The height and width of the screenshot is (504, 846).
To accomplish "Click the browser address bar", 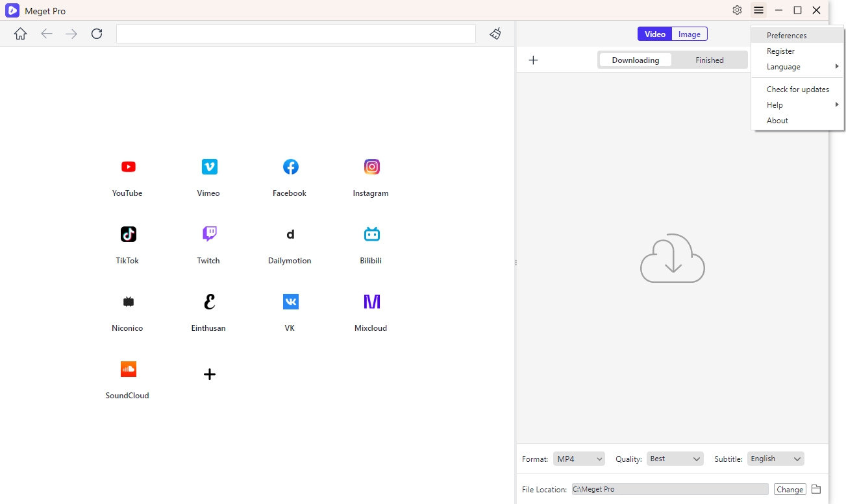I will point(296,34).
